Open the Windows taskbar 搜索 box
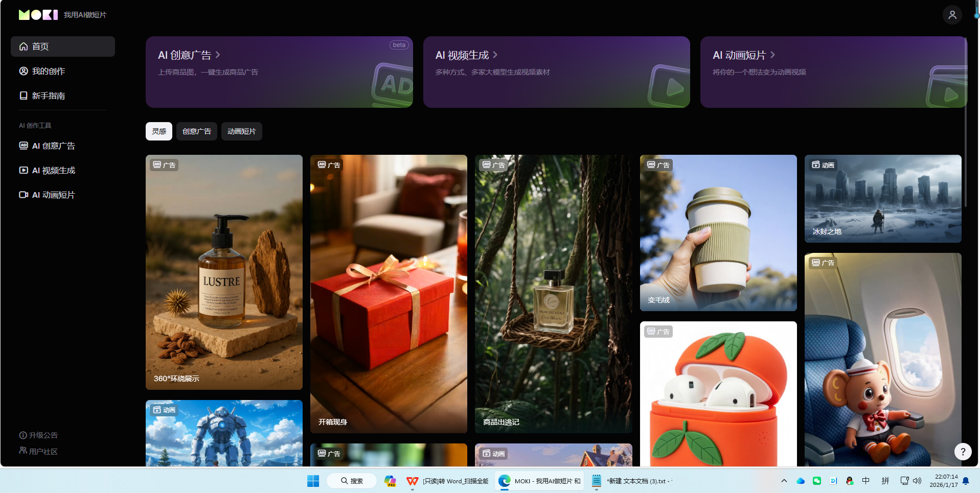980x493 pixels. (352, 481)
